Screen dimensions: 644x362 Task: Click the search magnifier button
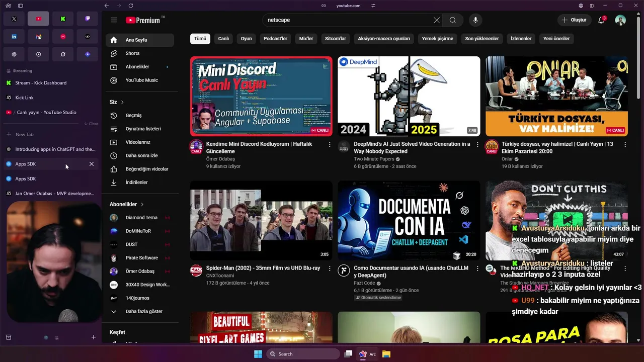pos(453,20)
